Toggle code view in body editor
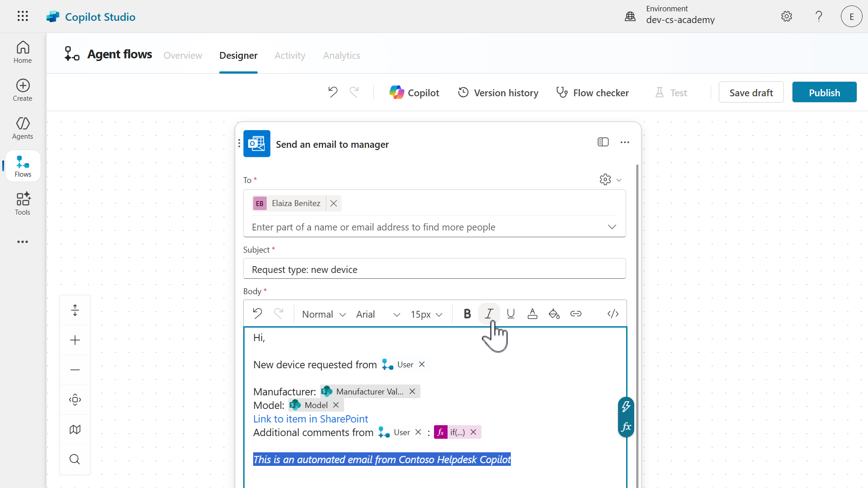The width and height of the screenshot is (868, 488). point(613,314)
